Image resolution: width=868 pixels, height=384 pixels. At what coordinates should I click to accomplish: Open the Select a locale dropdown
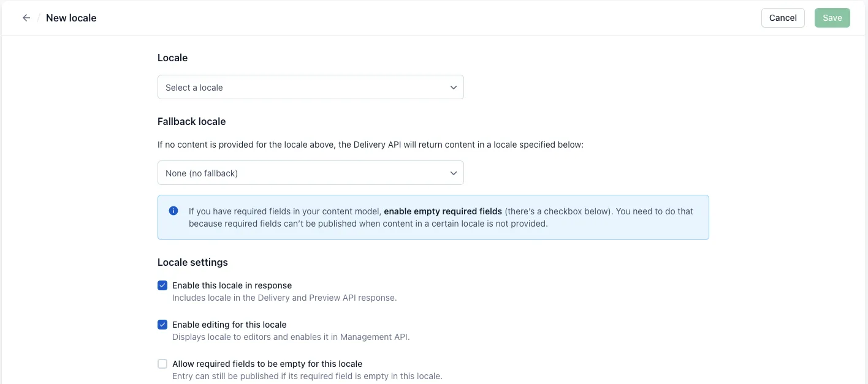(x=311, y=87)
